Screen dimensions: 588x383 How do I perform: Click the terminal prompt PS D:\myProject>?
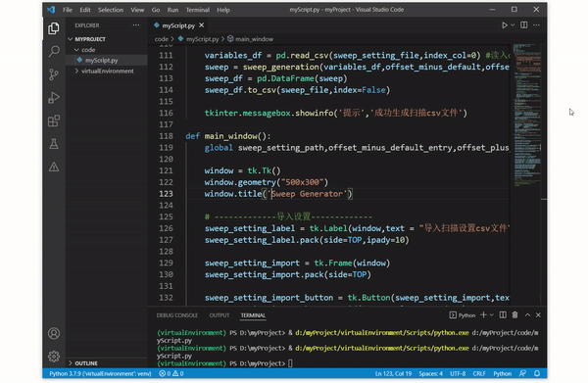(x=257, y=363)
